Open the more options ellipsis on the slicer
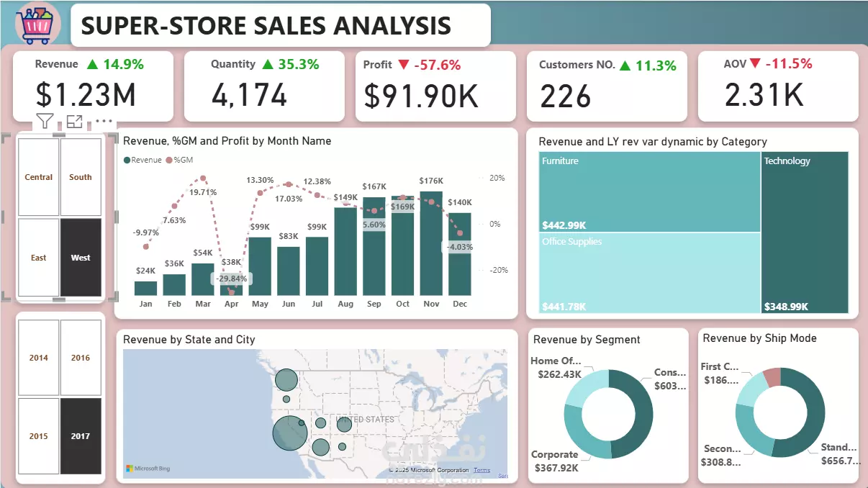This screenshot has width=868, height=488. pyautogui.click(x=104, y=122)
